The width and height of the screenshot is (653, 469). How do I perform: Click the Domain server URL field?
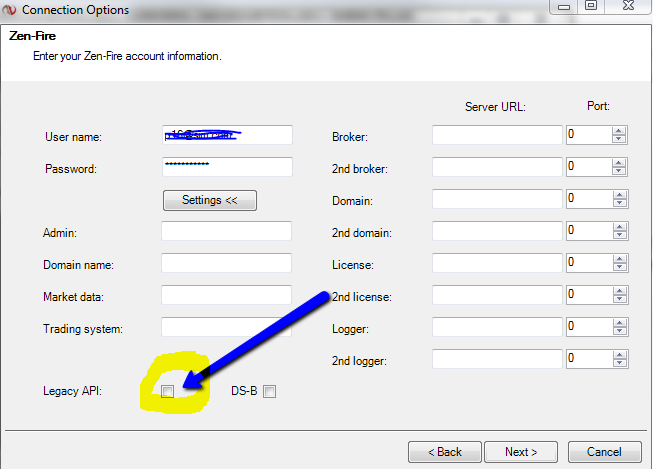click(497, 199)
